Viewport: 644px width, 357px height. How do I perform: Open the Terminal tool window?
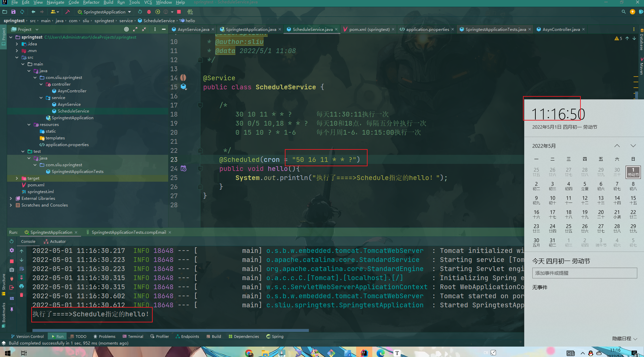(x=133, y=336)
